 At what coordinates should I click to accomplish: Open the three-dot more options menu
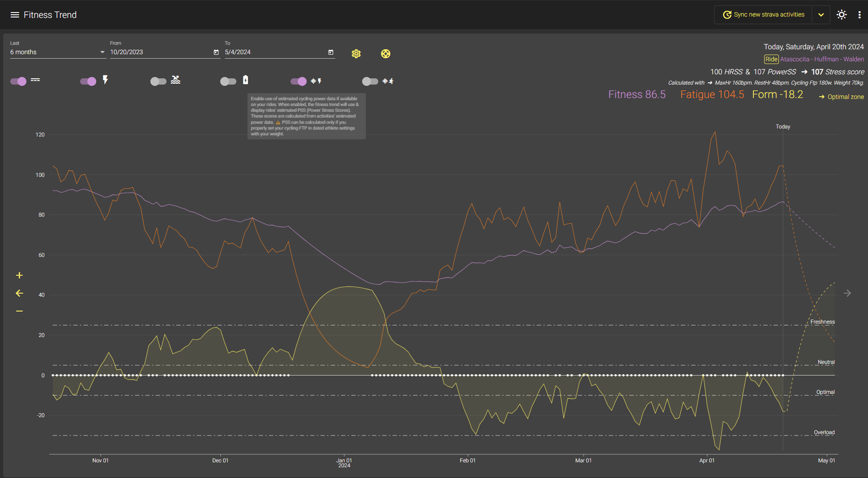click(859, 15)
